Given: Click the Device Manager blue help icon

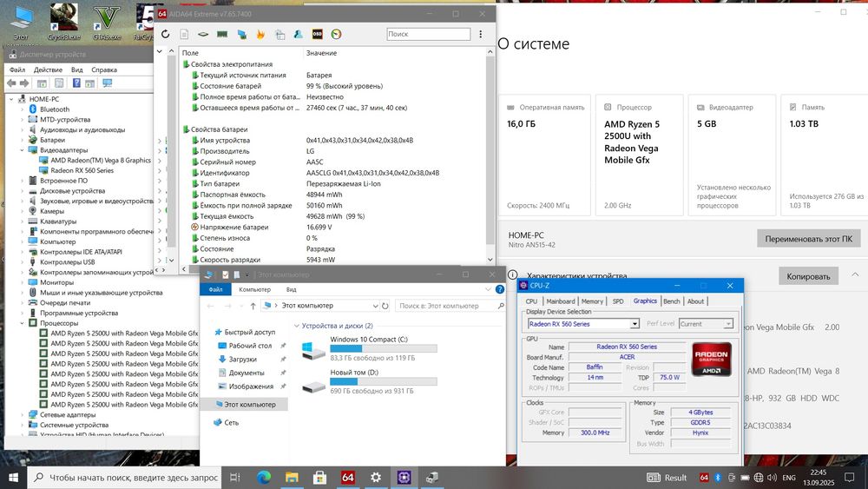Looking at the screenshot, I should point(76,83).
